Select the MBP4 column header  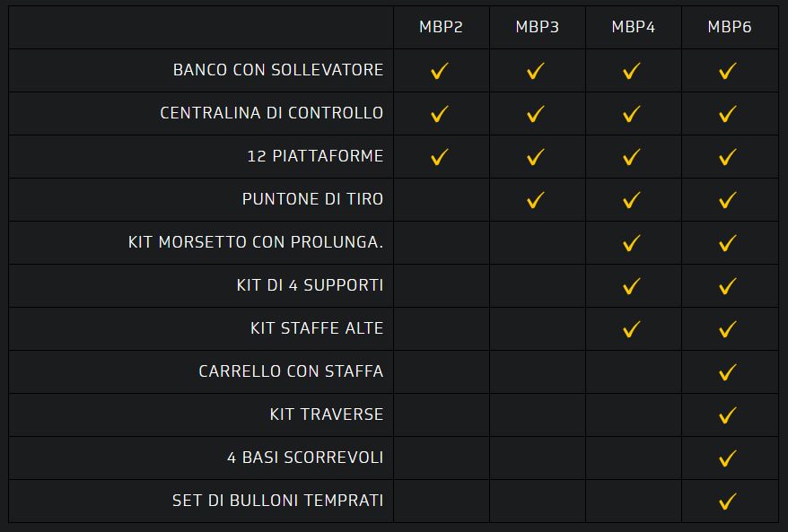pos(633,27)
